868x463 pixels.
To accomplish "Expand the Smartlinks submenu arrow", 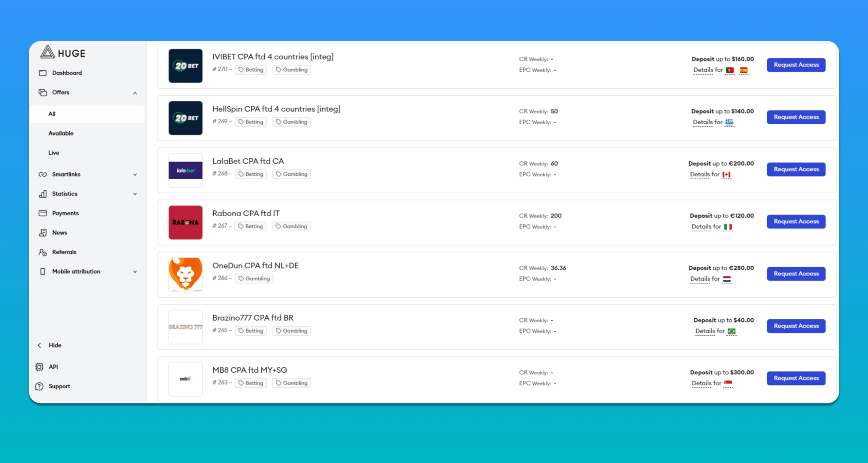I will 135,175.
